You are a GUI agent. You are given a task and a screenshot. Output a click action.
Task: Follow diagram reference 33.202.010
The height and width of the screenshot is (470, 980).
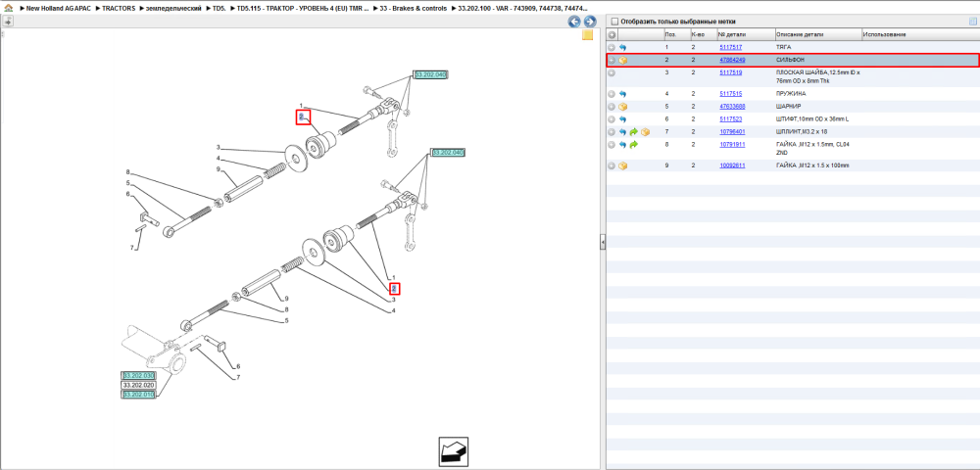[137, 396]
